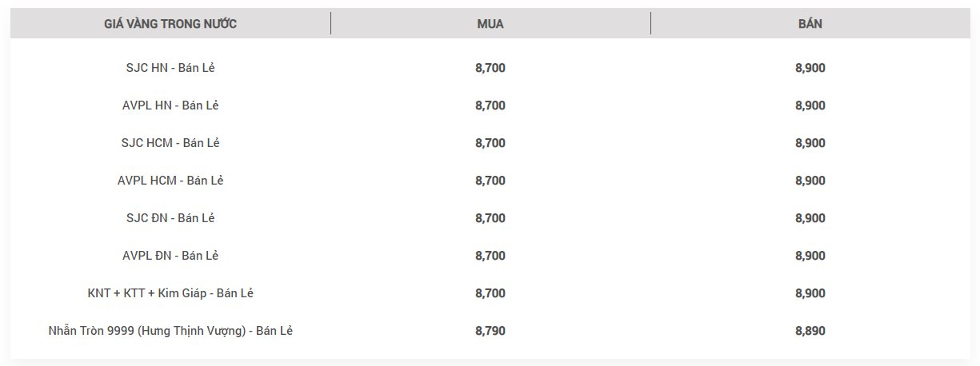Image resolution: width=980 pixels, height=366 pixels.
Task: Click the MUA column header
Action: click(490, 24)
